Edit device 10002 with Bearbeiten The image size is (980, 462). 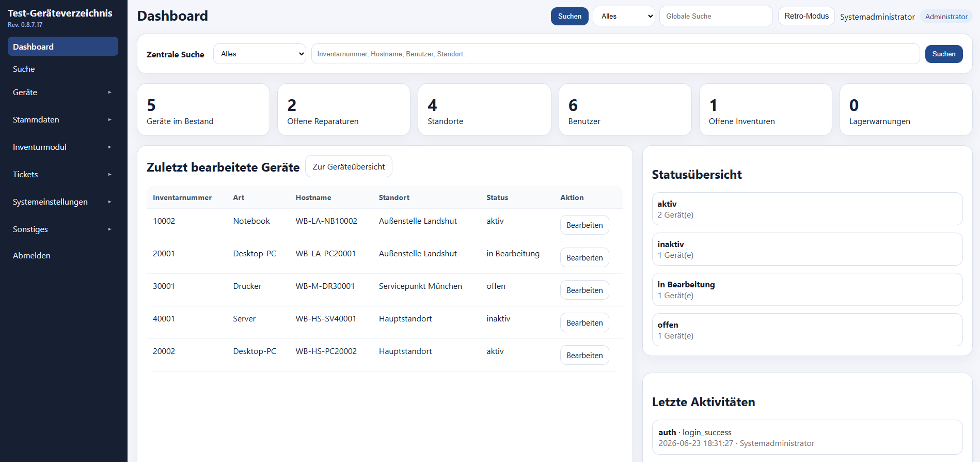pyautogui.click(x=584, y=225)
